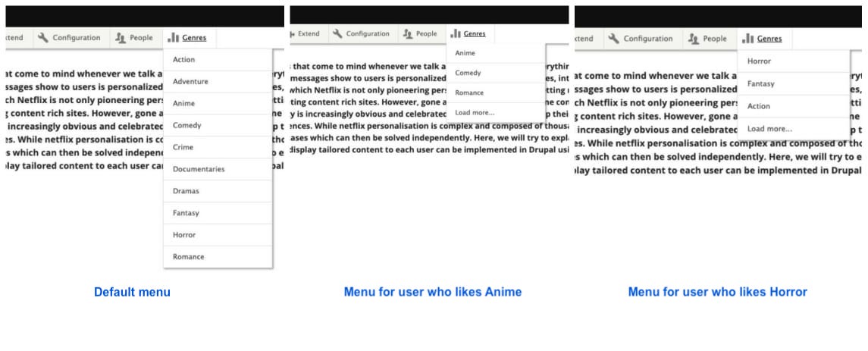
Task: Click the 'Menu for user who likes Horror' caption
Action: pos(717,292)
